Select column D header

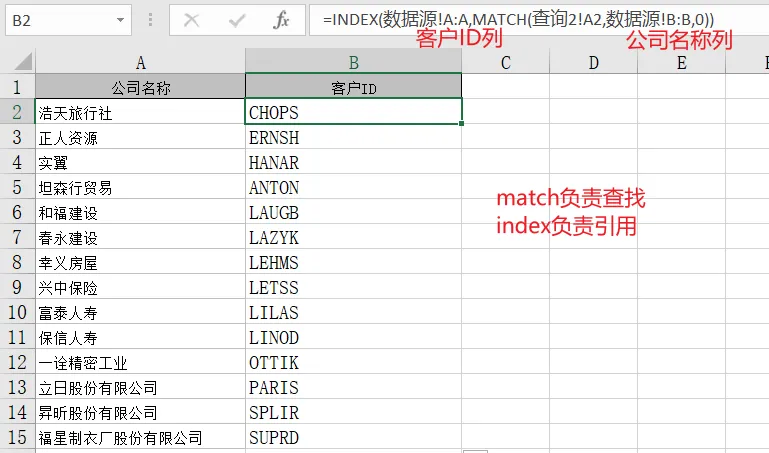[593, 63]
